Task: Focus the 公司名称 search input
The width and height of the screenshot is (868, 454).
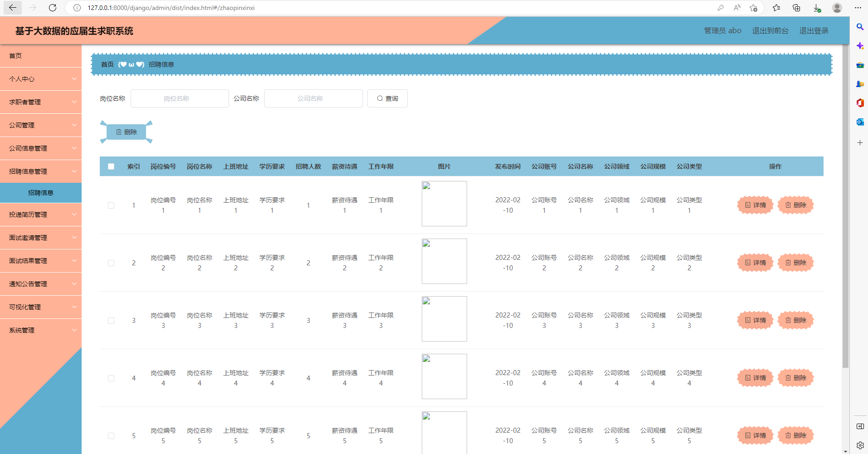Action: point(313,98)
